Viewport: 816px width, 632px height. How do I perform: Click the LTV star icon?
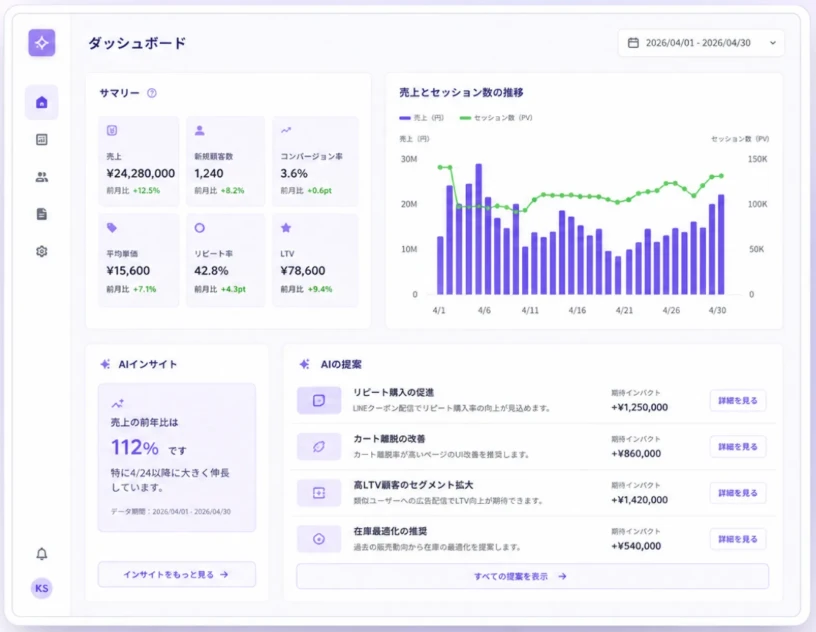(x=286, y=227)
